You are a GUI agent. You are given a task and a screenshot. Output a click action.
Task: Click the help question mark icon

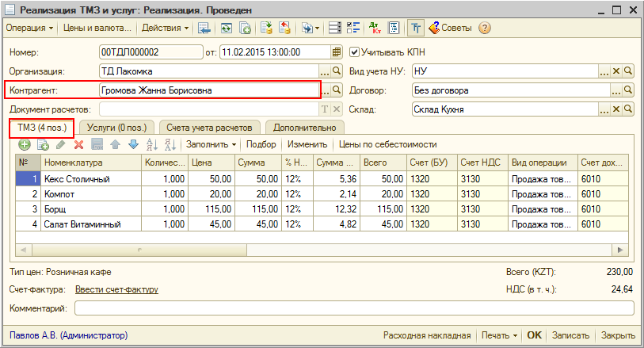point(485,29)
